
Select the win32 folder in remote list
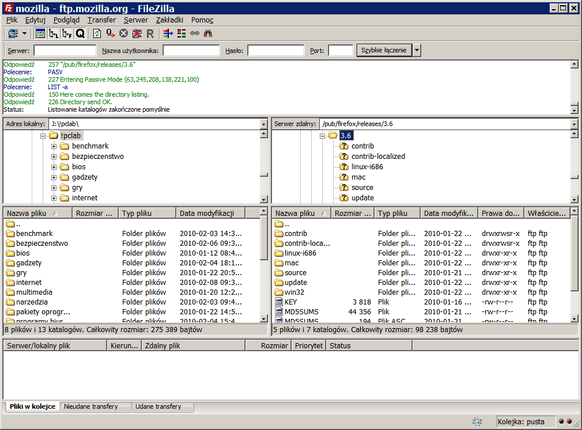tap(294, 292)
